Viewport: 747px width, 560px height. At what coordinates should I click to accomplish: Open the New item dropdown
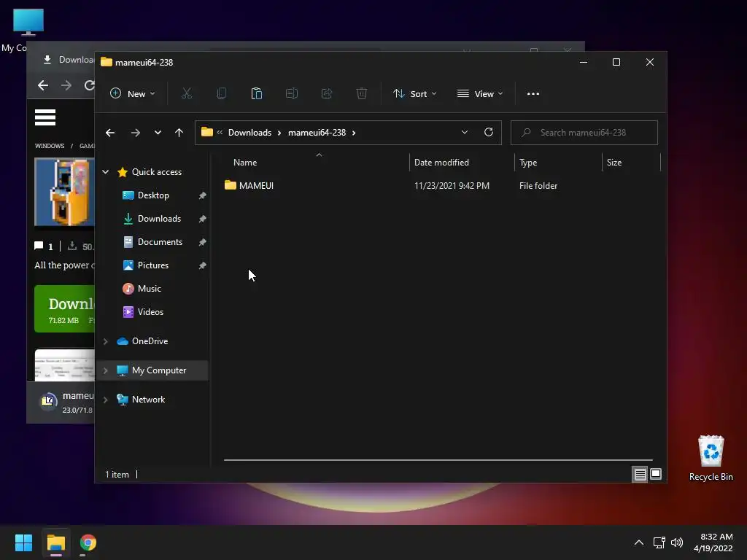pyautogui.click(x=133, y=94)
